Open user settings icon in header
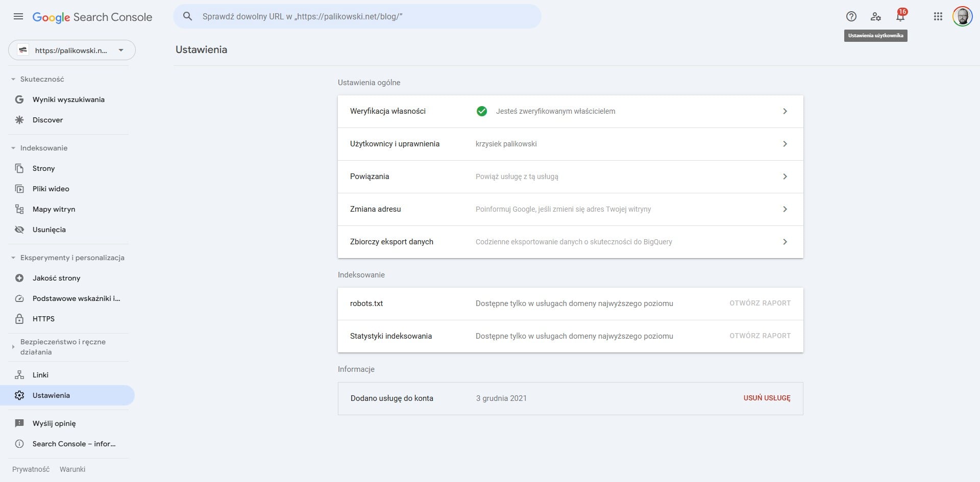Image resolution: width=980 pixels, height=482 pixels. [x=875, y=16]
